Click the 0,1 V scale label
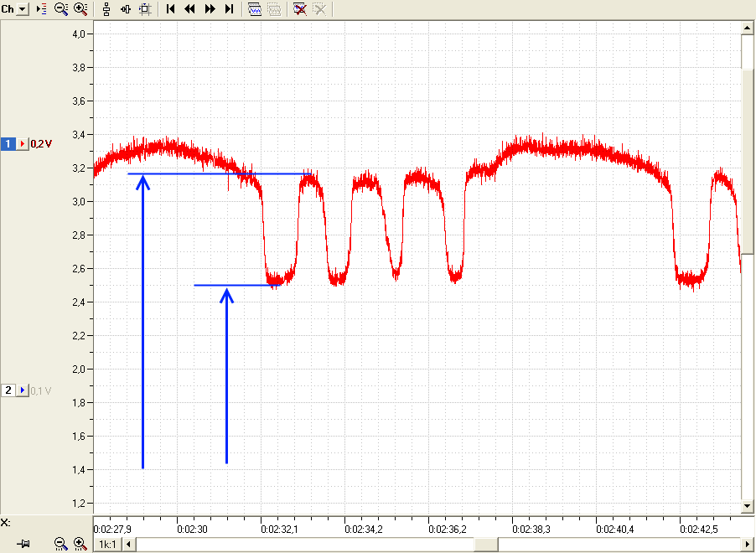The image size is (756, 553). [x=41, y=390]
